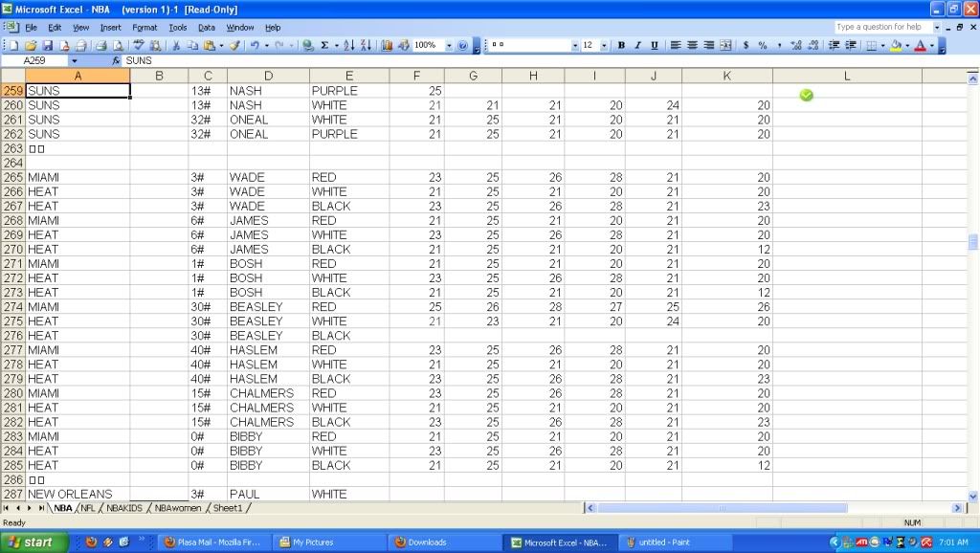Viewport: 980px width, 553px height.
Task: Print the sheet using the printer icon
Action: pos(100,46)
